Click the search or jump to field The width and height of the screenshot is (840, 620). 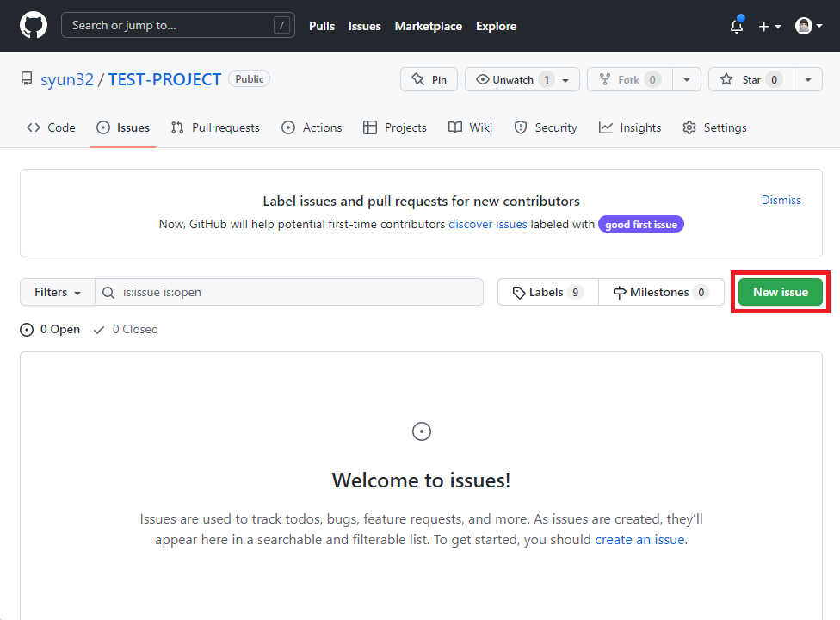click(178, 25)
